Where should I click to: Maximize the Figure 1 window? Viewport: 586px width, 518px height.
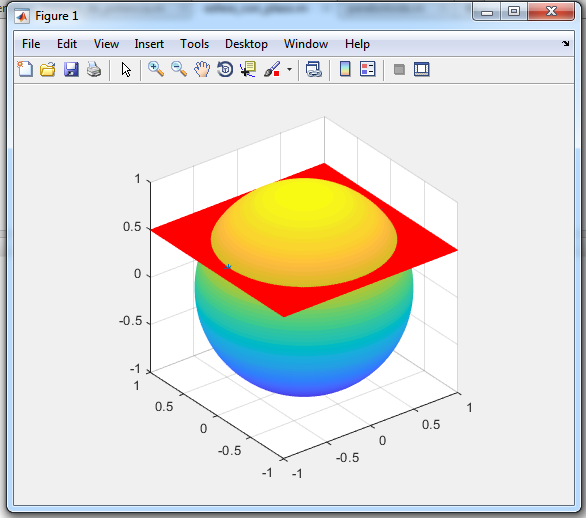[x=514, y=11]
